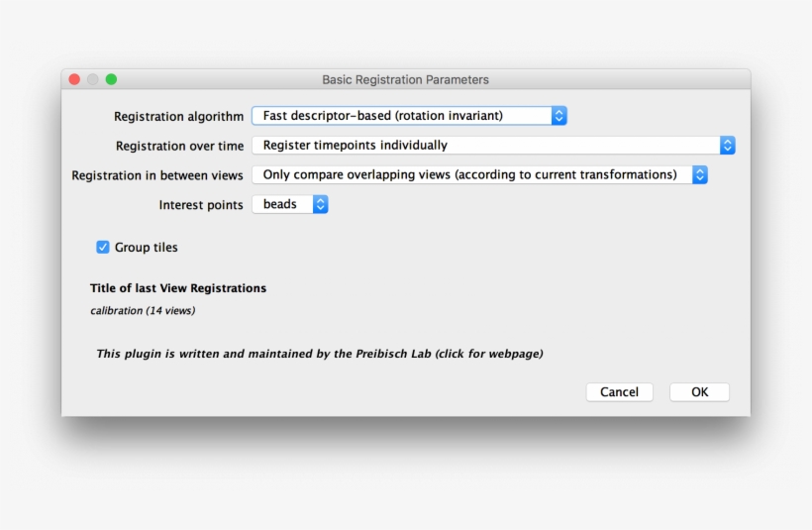Click the 'Group tiles' checkbox label text

click(147, 247)
